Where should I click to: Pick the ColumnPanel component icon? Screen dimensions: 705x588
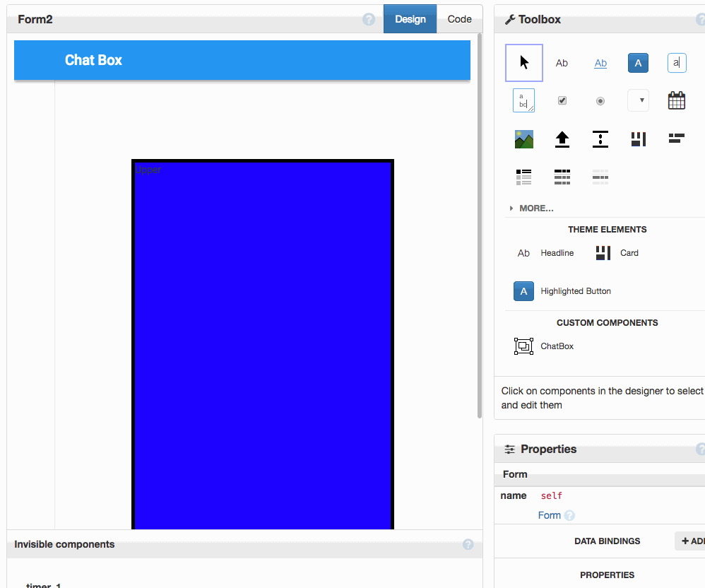tap(639, 139)
